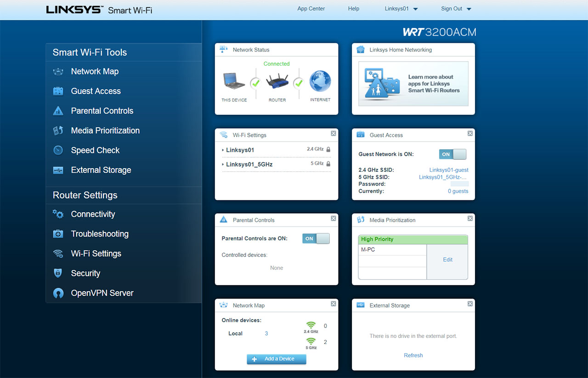Image resolution: width=588 pixels, height=378 pixels.
Task: Open App Center from the top bar
Action: pos(311,9)
